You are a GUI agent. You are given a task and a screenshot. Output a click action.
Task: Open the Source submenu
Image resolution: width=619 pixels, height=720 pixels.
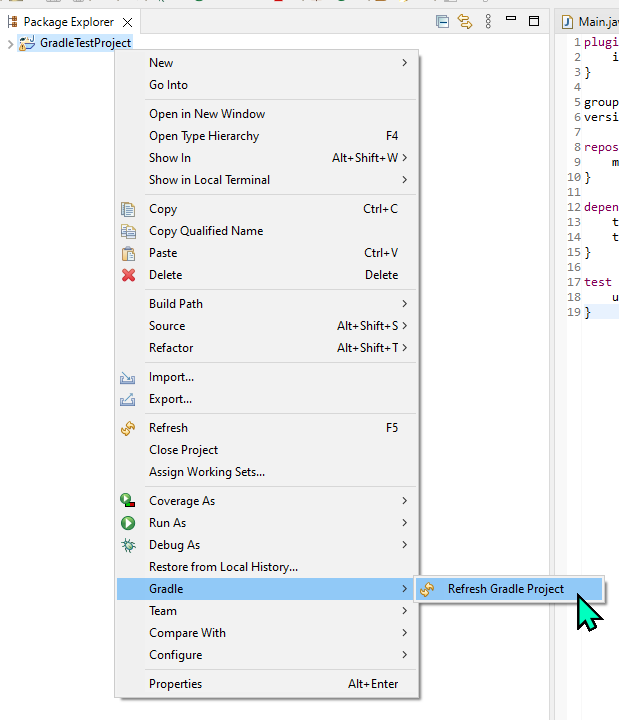(267, 326)
